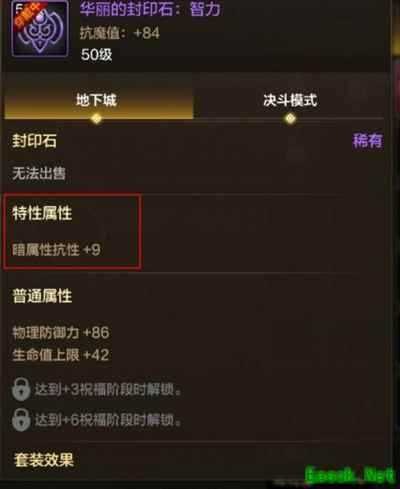Click the 50级 level label
The width and height of the screenshot is (400, 489).
pos(96,54)
